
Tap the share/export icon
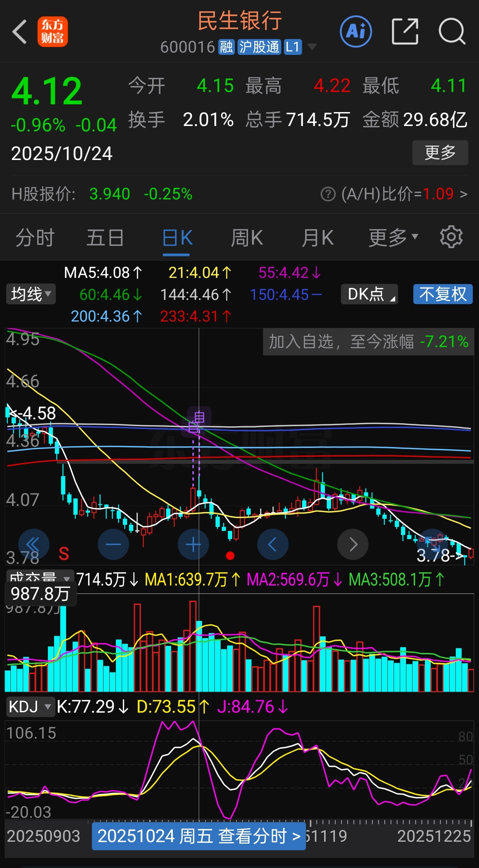pyautogui.click(x=405, y=31)
